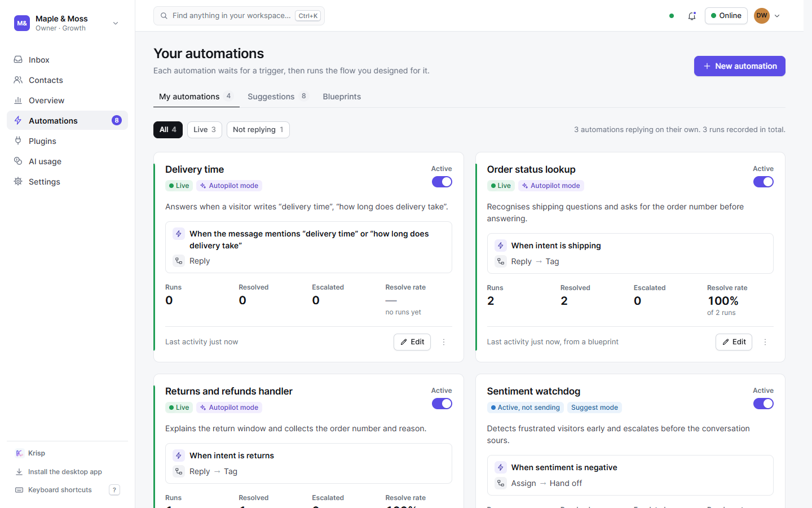
Task: Open the Plugins plug icon
Action: coord(18,141)
